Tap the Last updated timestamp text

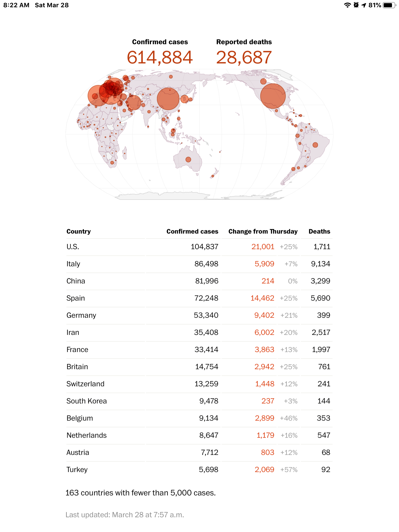click(125, 515)
